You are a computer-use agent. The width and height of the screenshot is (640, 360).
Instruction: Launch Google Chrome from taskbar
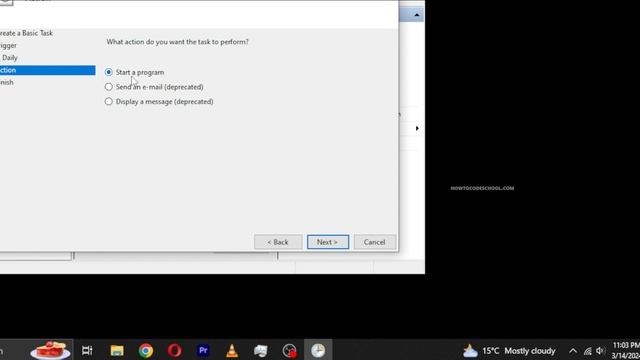pos(146,351)
